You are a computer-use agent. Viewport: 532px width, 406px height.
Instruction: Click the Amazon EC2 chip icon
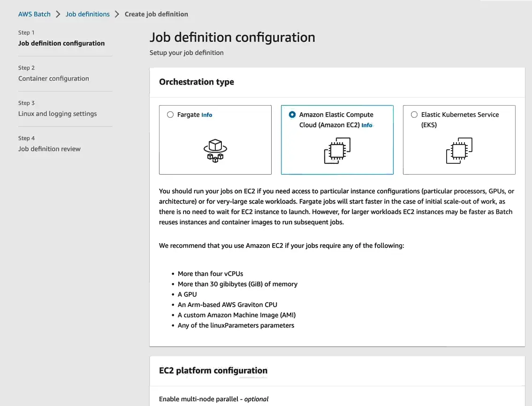coord(337,151)
